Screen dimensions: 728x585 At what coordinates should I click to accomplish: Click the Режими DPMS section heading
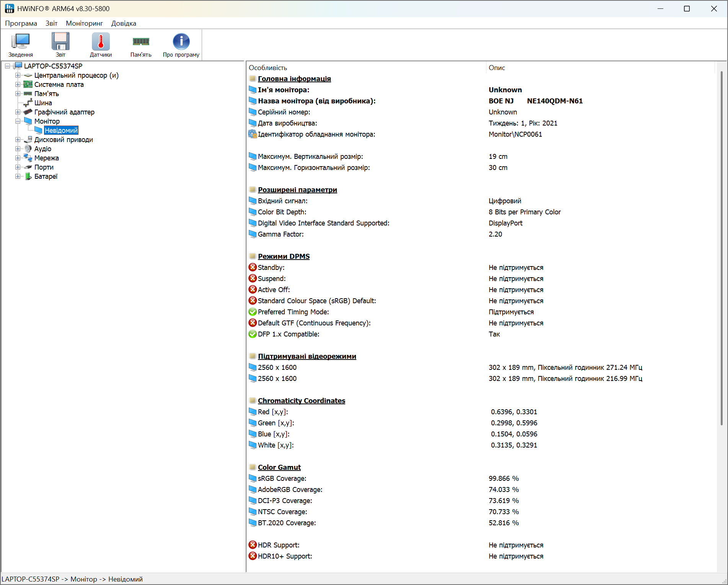(284, 257)
